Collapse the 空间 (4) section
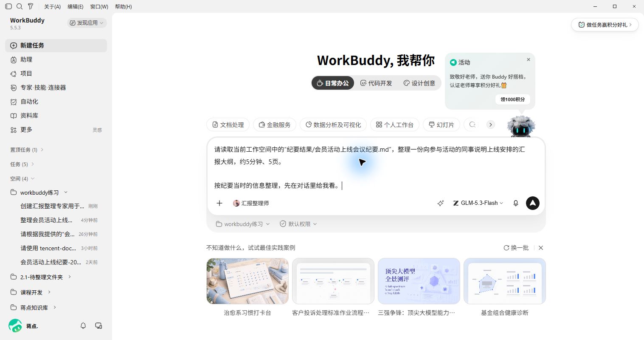This screenshot has width=644, height=340. coord(22,178)
